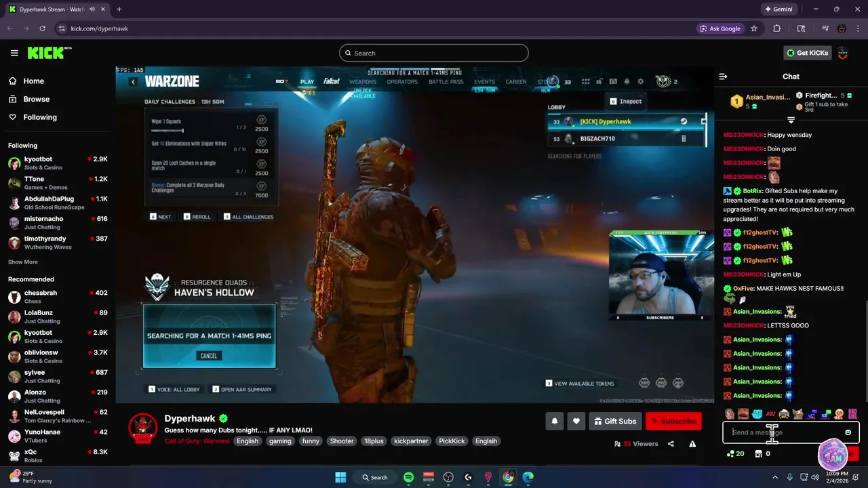The width and height of the screenshot is (868, 488).
Task: Open xQc recommended channel
Action: pyautogui.click(x=58, y=455)
